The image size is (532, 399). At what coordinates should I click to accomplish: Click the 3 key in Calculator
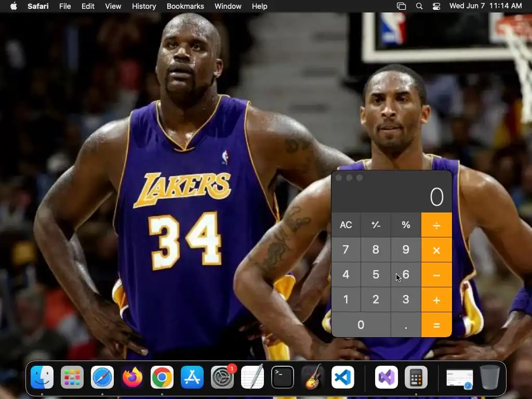[x=406, y=300]
